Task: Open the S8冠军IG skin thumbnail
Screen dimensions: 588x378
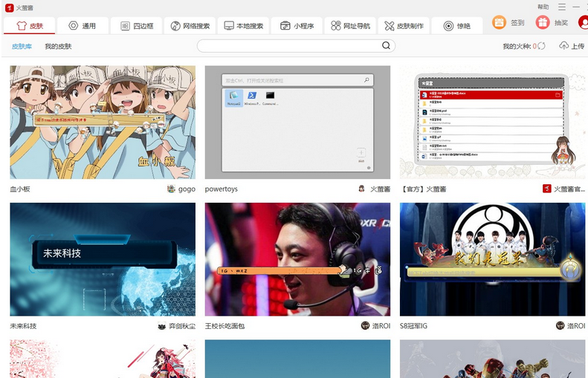Action: [x=492, y=259]
